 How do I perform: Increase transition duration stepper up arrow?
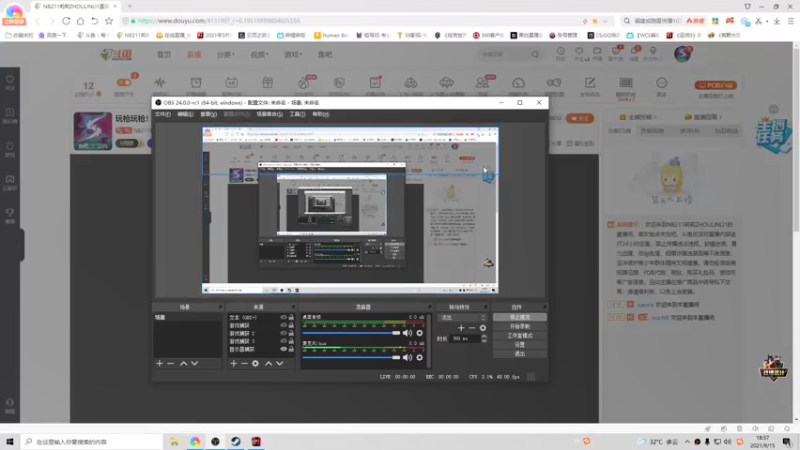pyautogui.click(x=484, y=336)
